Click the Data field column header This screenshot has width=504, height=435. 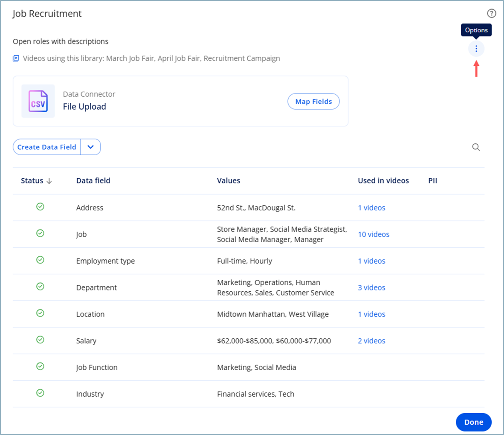[93, 181]
